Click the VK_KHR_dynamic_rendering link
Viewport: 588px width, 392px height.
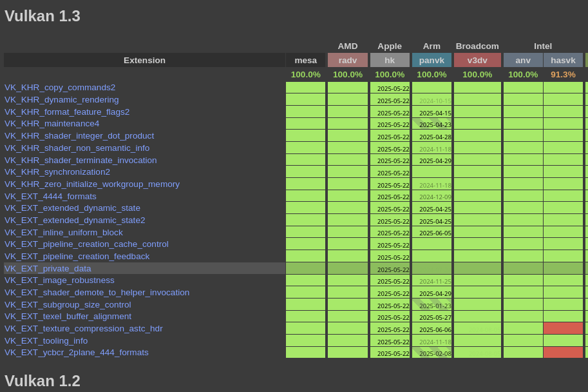62,100
